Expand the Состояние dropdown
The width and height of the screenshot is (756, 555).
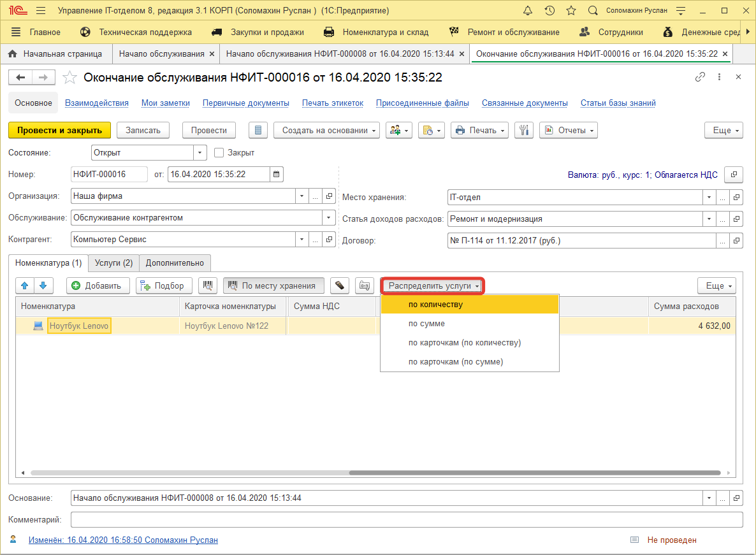[200, 153]
